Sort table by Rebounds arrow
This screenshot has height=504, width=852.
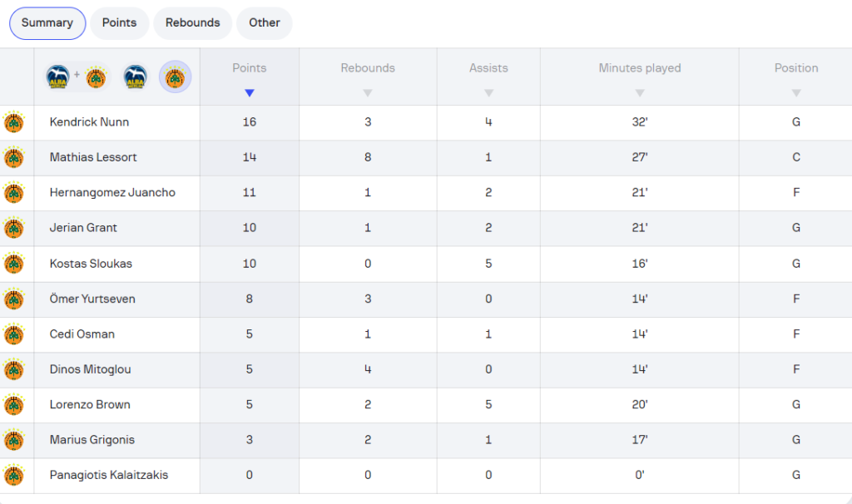368,93
